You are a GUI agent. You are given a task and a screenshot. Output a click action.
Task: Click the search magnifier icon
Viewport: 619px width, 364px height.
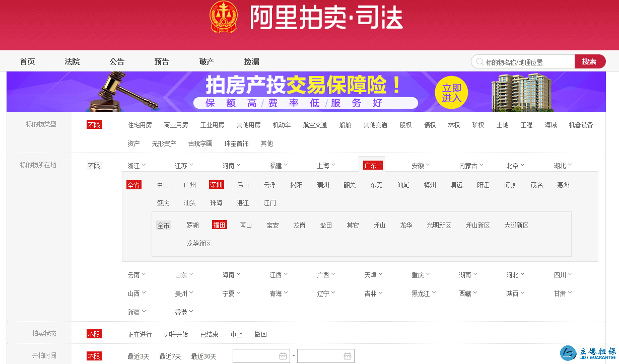[x=479, y=62]
